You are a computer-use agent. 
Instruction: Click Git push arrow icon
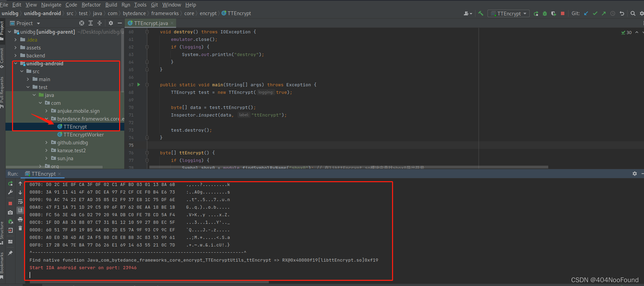point(604,13)
